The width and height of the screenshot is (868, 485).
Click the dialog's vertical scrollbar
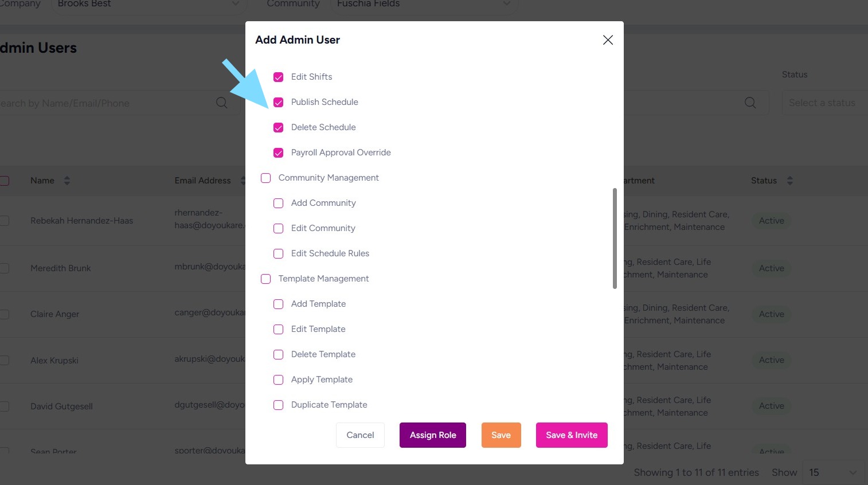pos(615,238)
